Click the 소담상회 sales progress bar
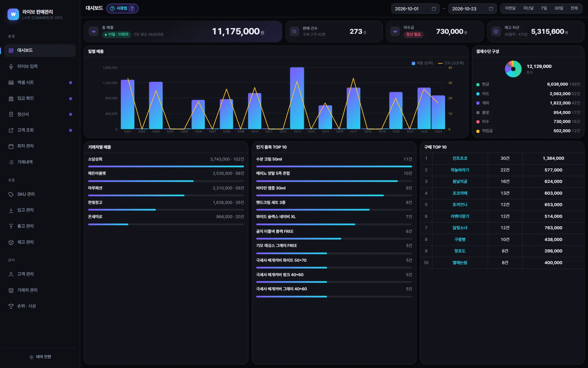 click(x=166, y=166)
